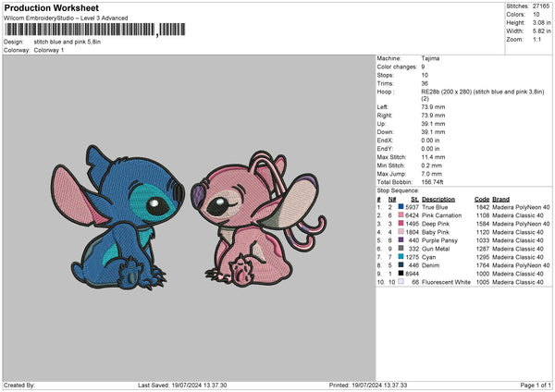
Task: Click the Denim dark blue swatch
Action: click(x=401, y=265)
